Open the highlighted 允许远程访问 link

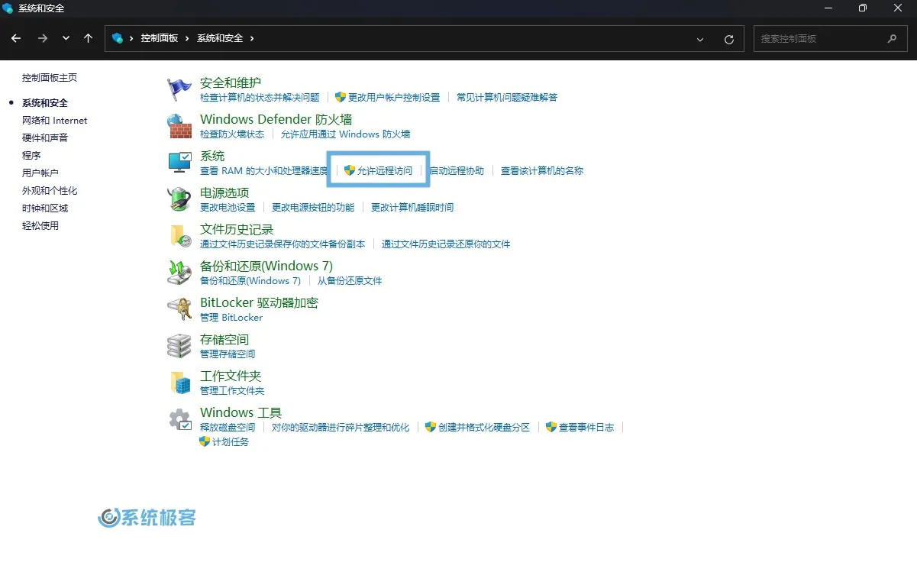385,170
